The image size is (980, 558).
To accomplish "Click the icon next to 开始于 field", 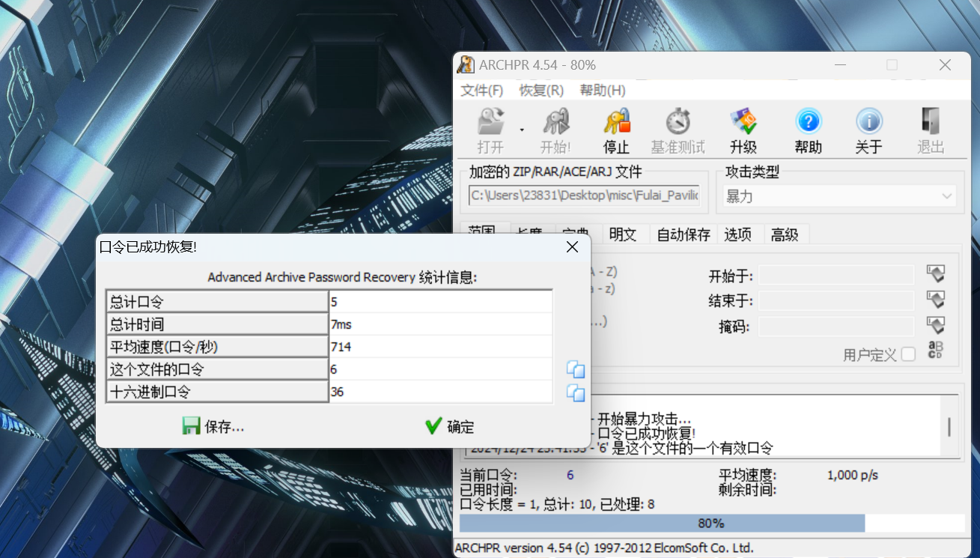I will (x=936, y=274).
